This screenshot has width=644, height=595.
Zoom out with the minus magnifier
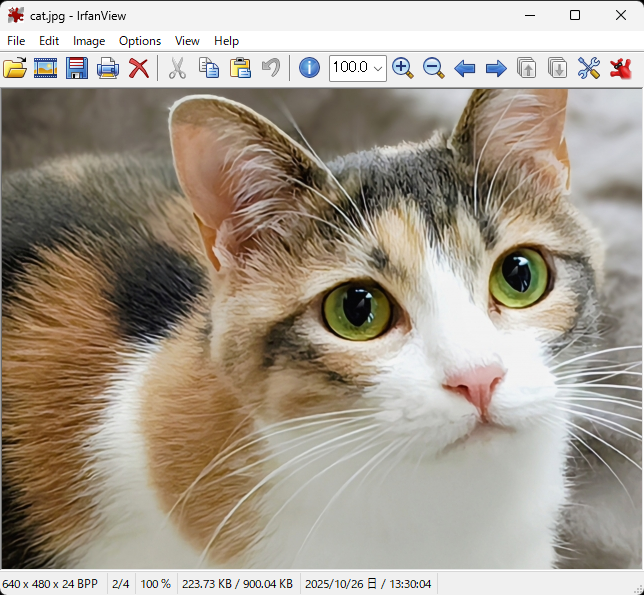click(433, 68)
